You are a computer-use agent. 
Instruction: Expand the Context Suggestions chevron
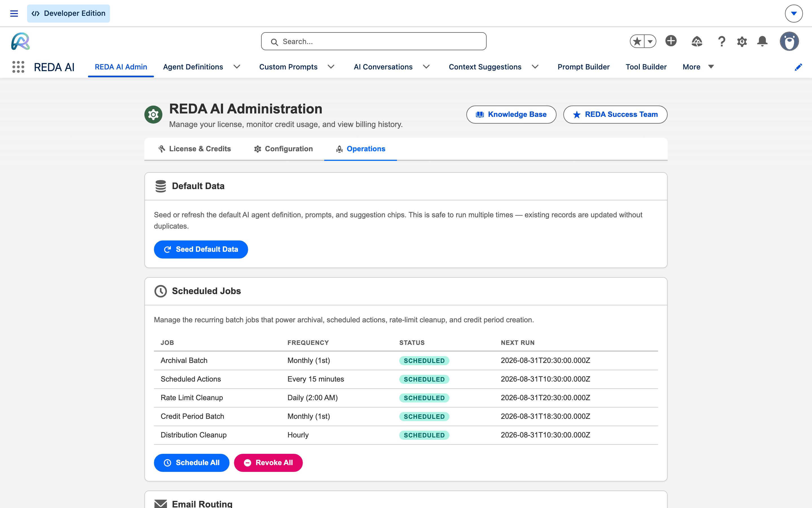535,67
